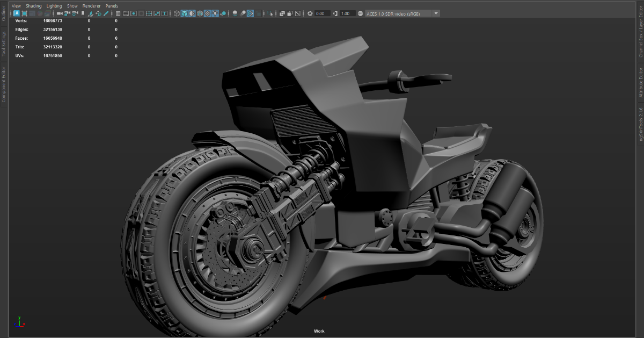
Task: Click the Screen Space Ambient Occlusion icon
Action: (235, 13)
